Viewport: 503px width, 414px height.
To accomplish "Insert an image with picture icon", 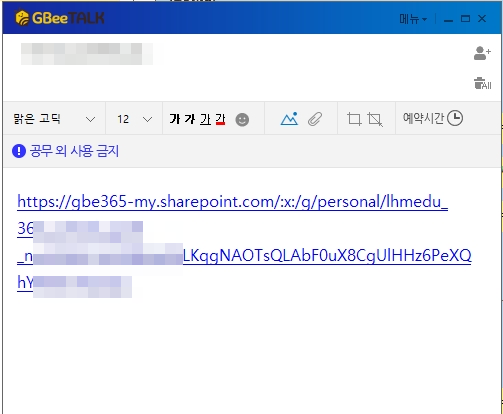I will [x=289, y=119].
